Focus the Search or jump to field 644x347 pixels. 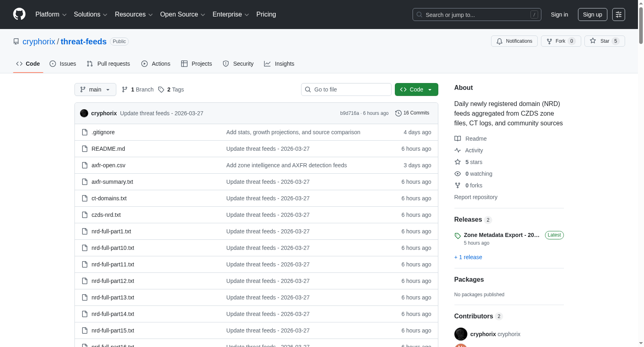click(x=477, y=15)
